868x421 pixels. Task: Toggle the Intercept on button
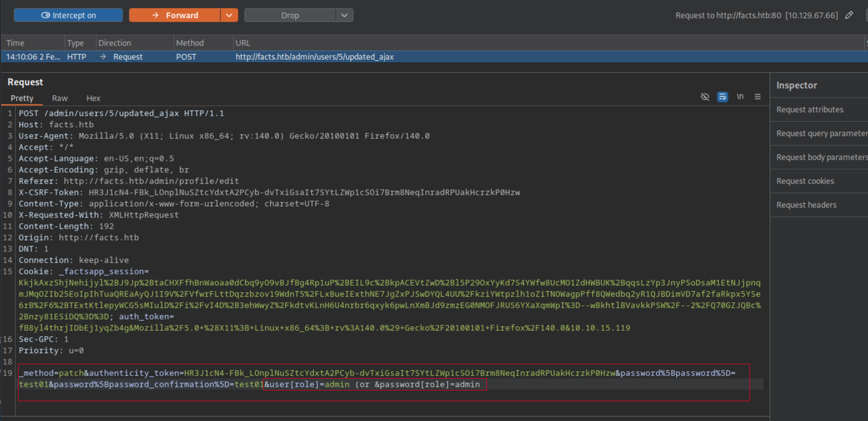(68, 15)
